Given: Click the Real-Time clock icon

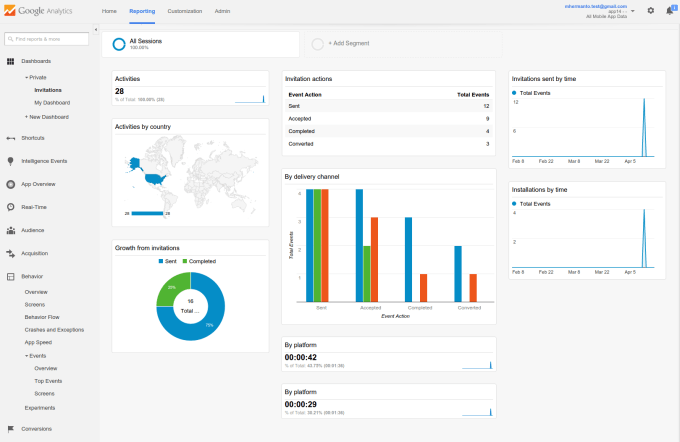Looking at the screenshot, I should (10, 207).
